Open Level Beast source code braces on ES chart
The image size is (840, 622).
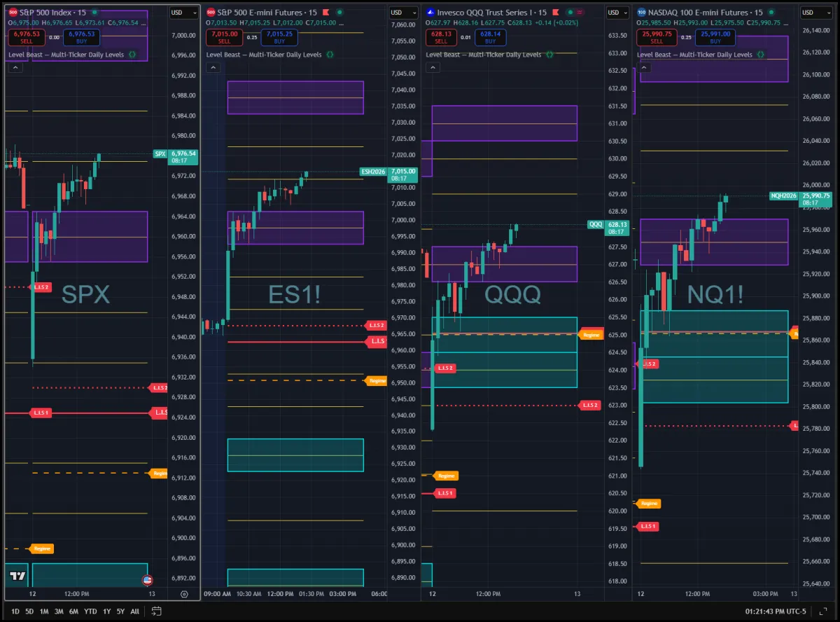(330, 54)
